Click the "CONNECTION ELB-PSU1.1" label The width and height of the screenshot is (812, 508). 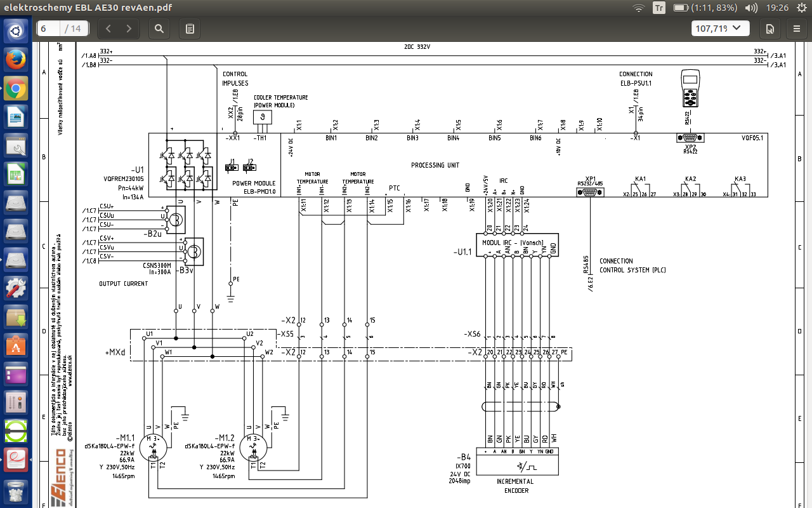(x=636, y=79)
